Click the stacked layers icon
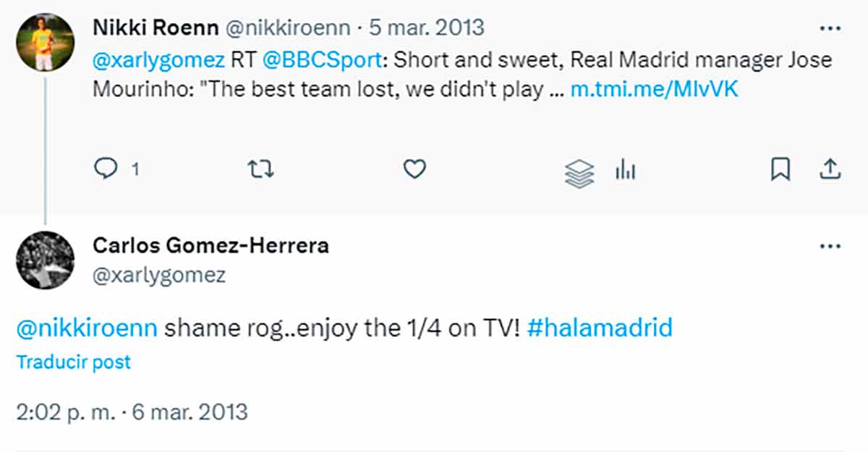This screenshot has height=452, width=868. coord(578,173)
